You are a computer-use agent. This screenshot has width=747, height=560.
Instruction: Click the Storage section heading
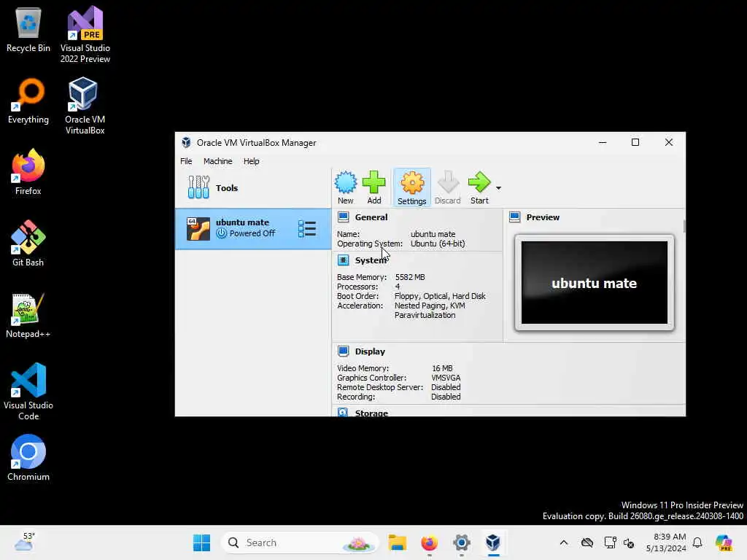pos(371,413)
